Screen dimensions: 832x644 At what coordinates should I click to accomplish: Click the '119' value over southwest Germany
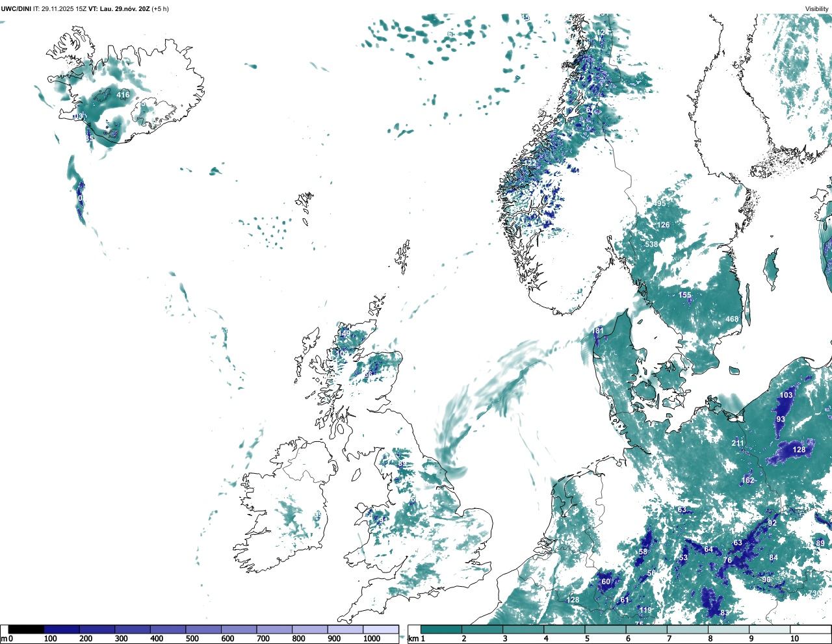[645, 610]
